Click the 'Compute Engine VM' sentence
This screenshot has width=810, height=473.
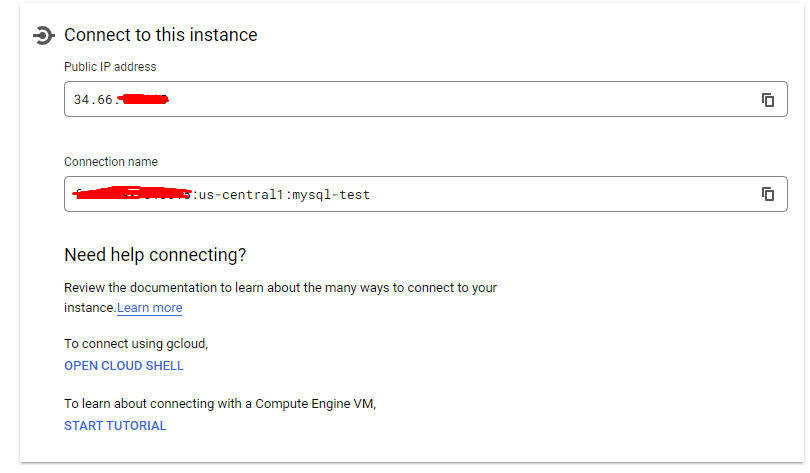point(220,404)
